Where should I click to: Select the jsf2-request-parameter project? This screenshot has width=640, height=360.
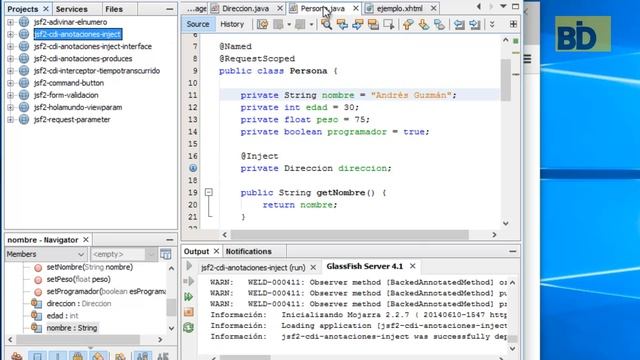click(72, 120)
